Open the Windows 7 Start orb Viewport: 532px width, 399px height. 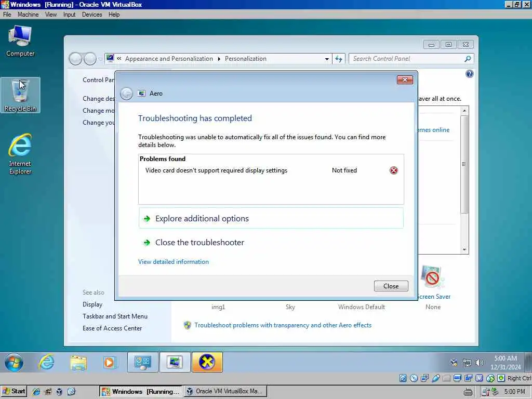coord(14,362)
